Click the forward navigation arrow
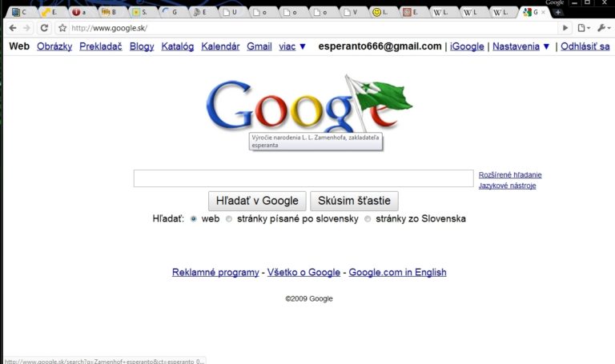 point(26,28)
